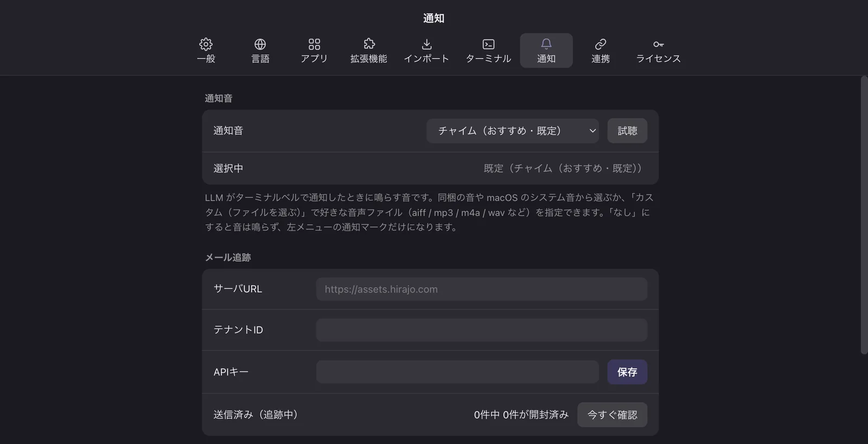Click the サーバURL input field

482,289
